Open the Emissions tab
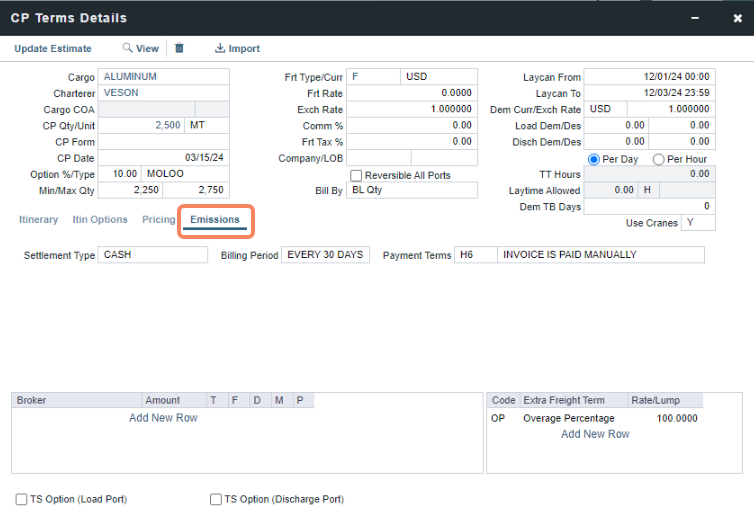Viewport: 754px width, 514px height. click(215, 220)
